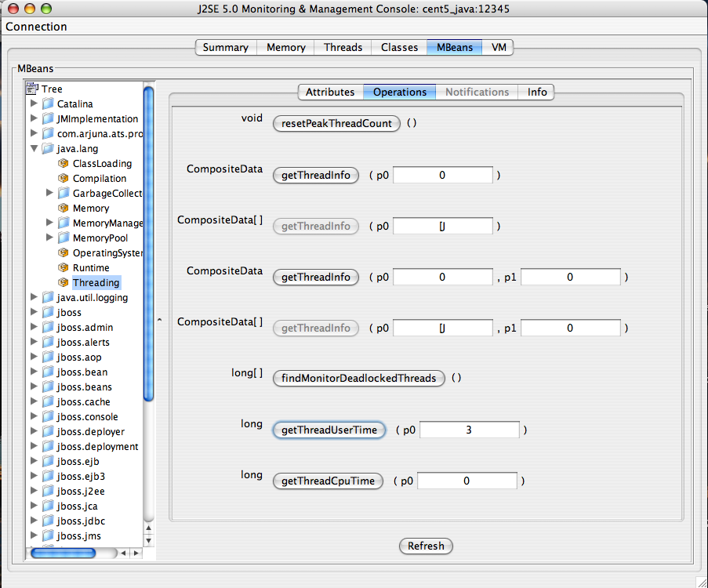Open the Connection menu

coord(36,27)
